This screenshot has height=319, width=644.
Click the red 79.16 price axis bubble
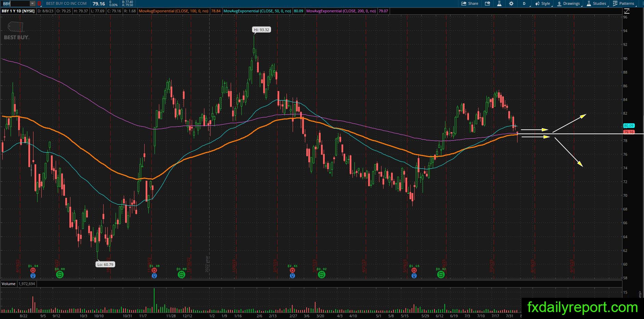(x=629, y=132)
